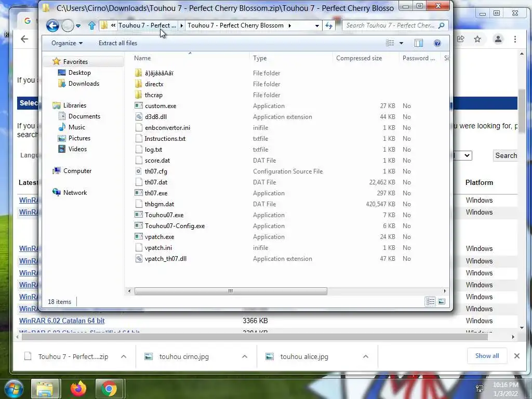
Task: Select the thbgm.dat file
Action: pyautogui.click(x=159, y=204)
